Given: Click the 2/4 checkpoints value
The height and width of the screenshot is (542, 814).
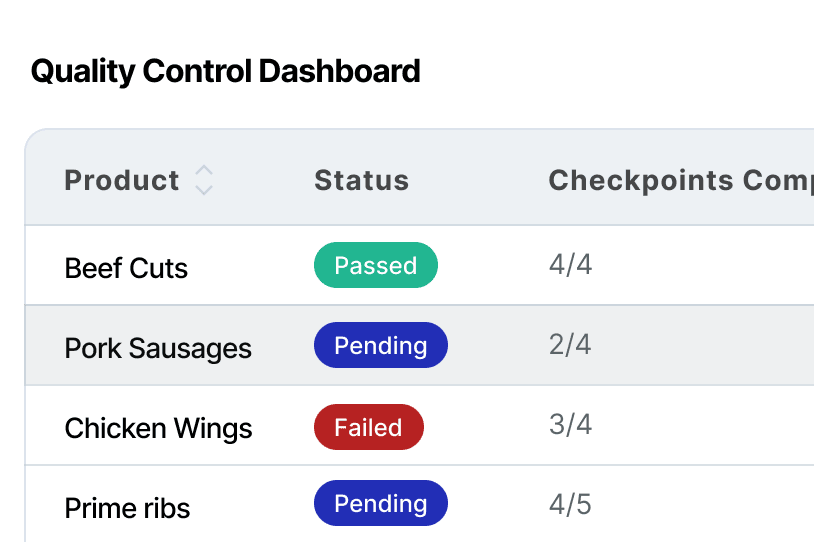Looking at the screenshot, I should (570, 345).
